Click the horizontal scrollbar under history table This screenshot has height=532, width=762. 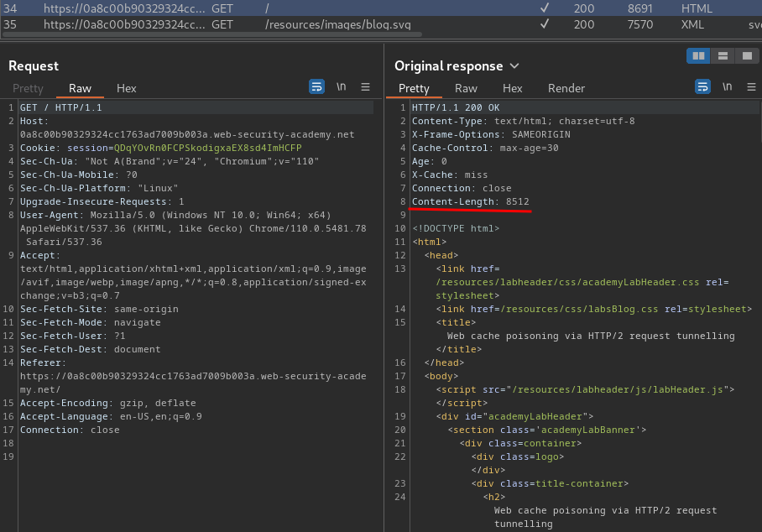[211, 34]
